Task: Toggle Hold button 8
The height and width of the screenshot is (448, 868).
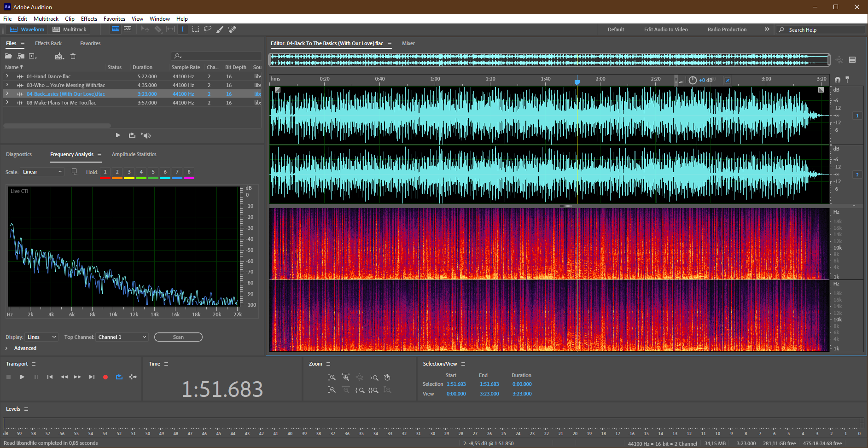Action: [x=189, y=172]
